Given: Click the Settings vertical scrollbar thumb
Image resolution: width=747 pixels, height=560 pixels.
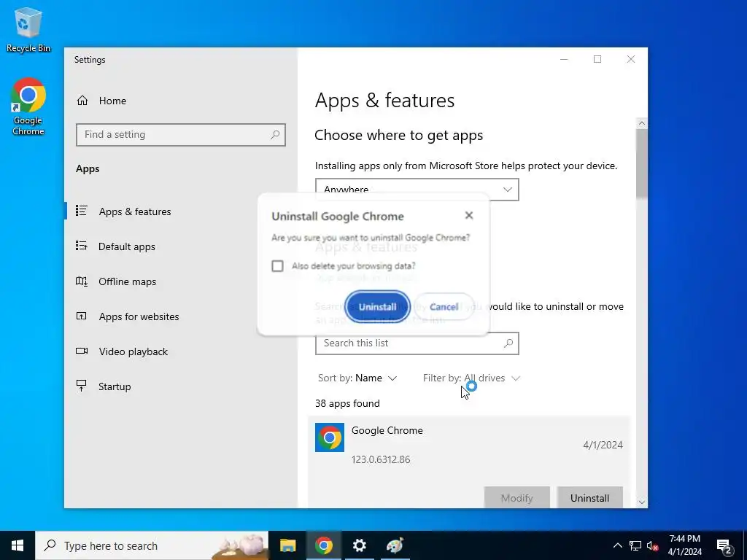Looking at the screenshot, I should 641,163.
